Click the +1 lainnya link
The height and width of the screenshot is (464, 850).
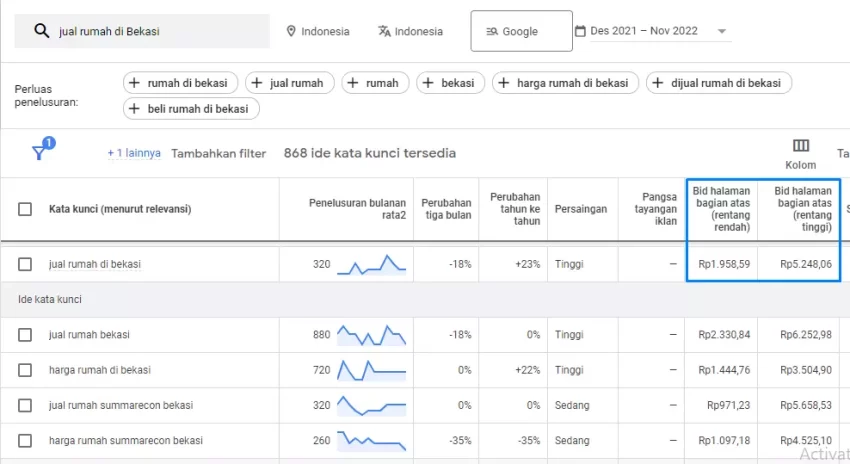[x=134, y=153]
